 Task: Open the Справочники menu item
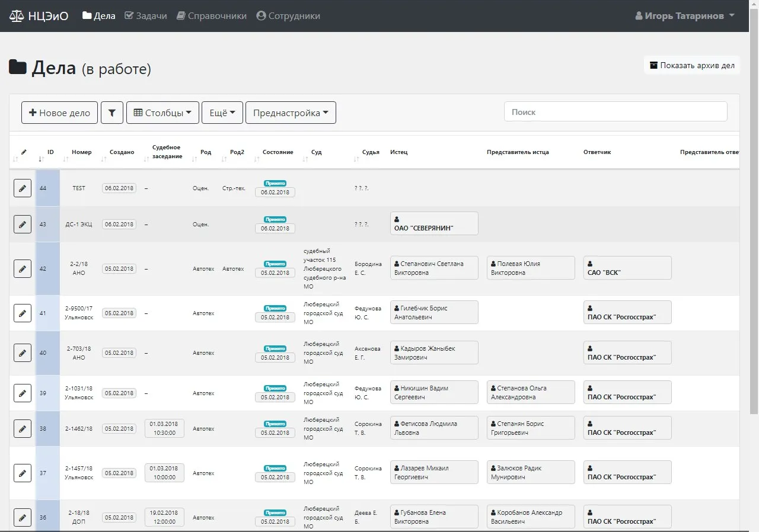[211, 16]
